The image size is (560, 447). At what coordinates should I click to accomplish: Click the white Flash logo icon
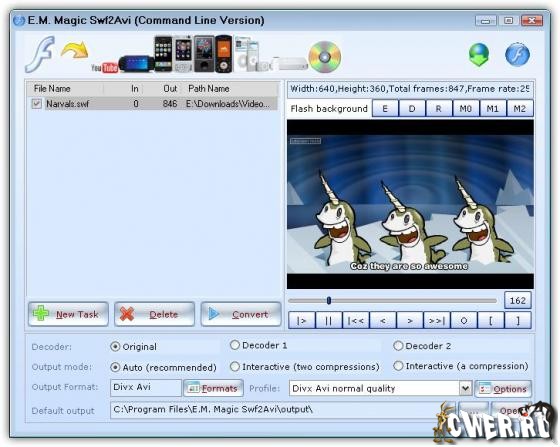pos(40,54)
